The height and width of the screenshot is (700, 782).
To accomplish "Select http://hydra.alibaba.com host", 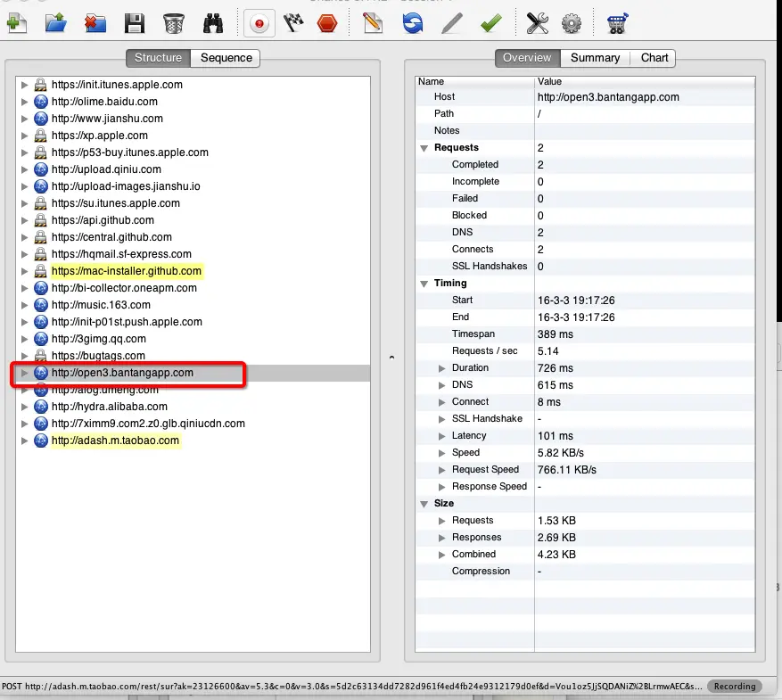I will 109,407.
